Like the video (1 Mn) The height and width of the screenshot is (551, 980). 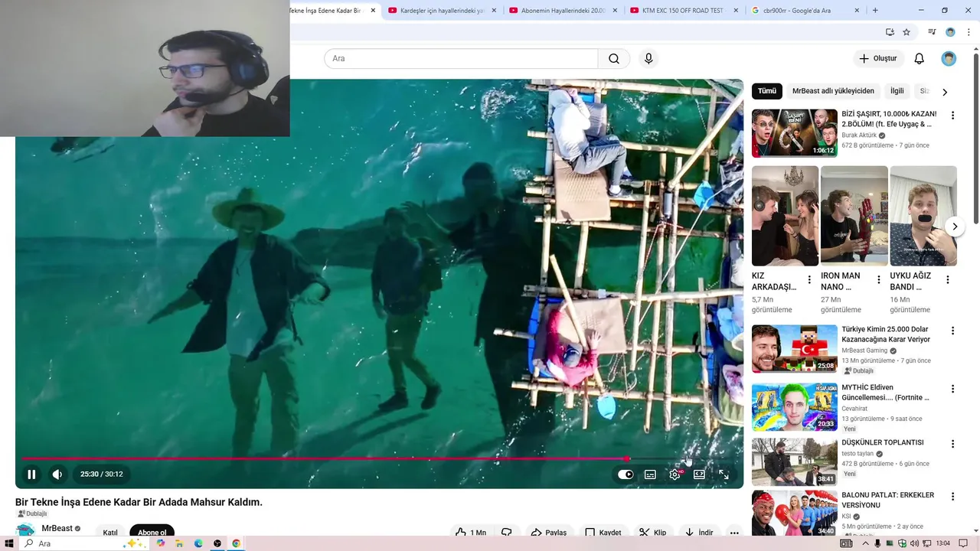tap(470, 533)
